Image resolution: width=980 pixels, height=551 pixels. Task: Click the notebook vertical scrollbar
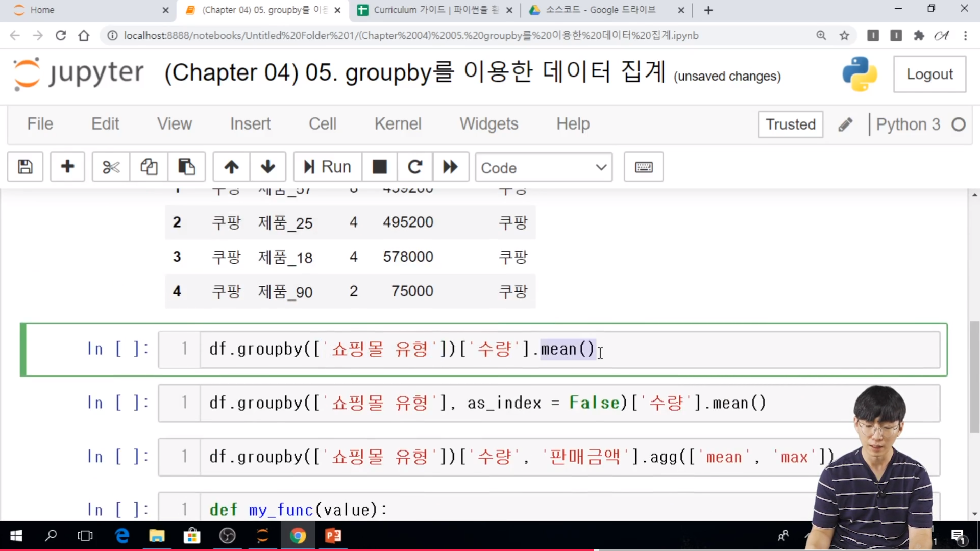click(974, 378)
